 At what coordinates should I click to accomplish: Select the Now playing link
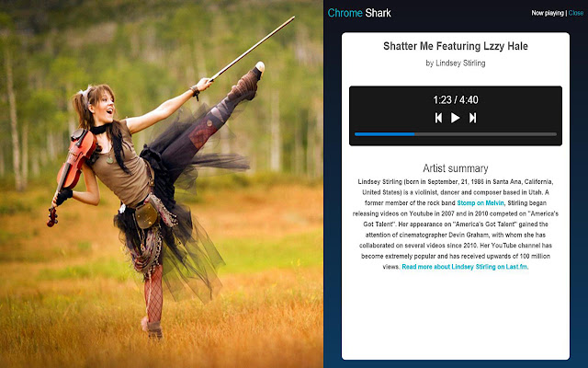(x=548, y=13)
